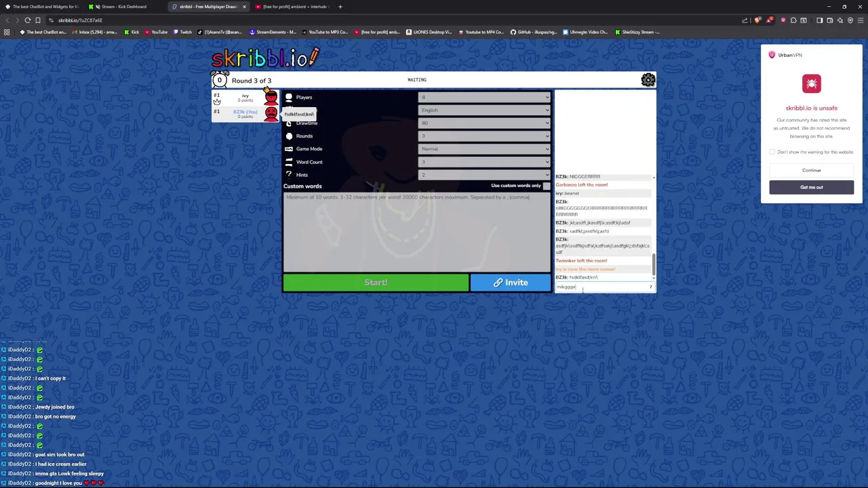
Task: Click 'skribbl.io is unsafe' heading
Action: click(x=811, y=108)
